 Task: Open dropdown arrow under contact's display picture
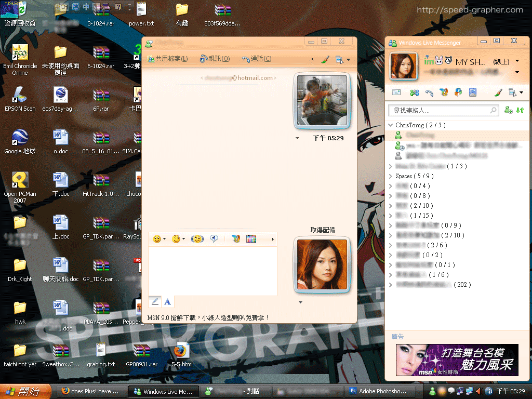[x=298, y=138]
